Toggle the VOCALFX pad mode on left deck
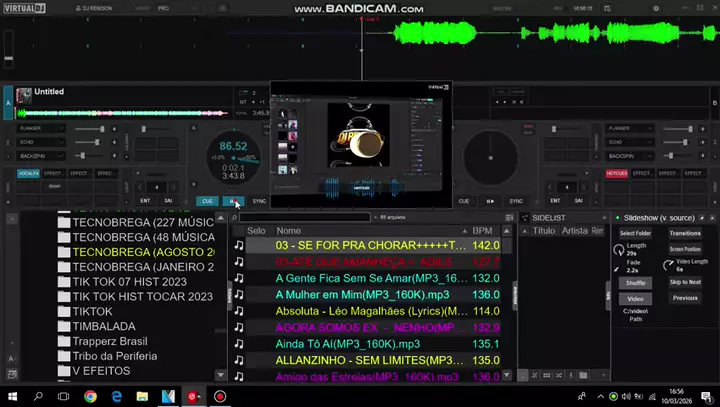Viewport: 720px width, 407px height. [x=29, y=173]
